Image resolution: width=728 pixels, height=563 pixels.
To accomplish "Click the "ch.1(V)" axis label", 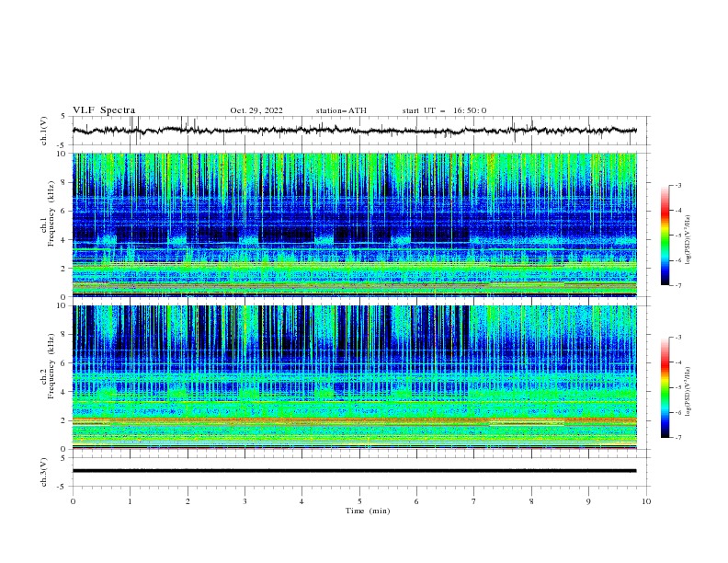I will tap(44, 131).
